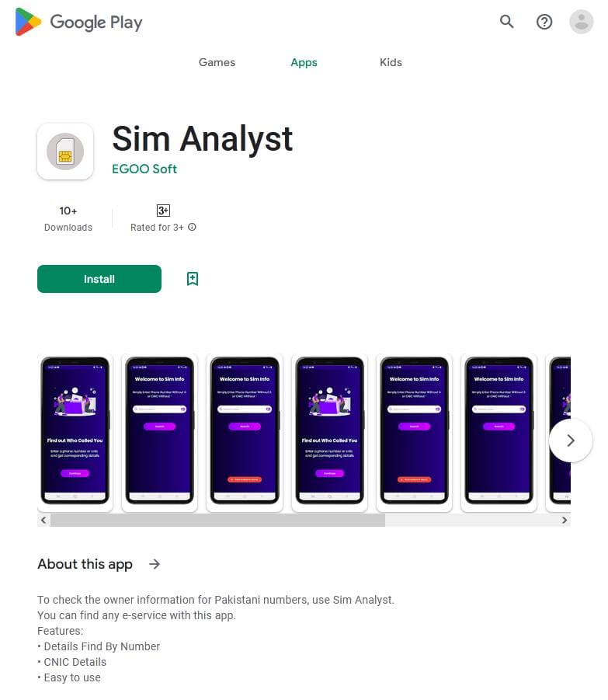Click the scrollbar left arrow
608x700 pixels.
(43, 520)
